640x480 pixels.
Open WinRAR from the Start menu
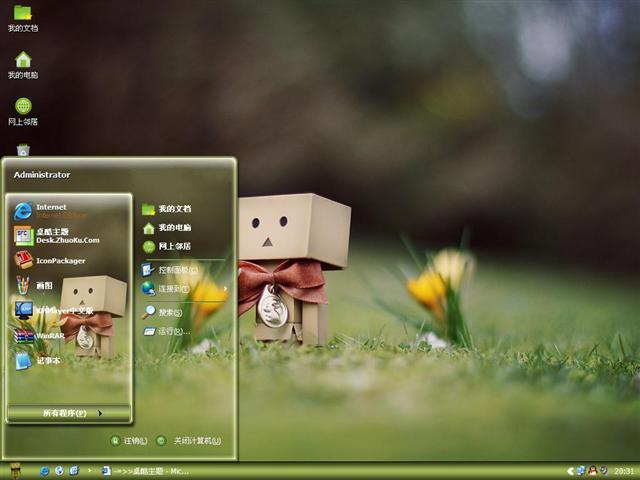[x=40, y=336]
